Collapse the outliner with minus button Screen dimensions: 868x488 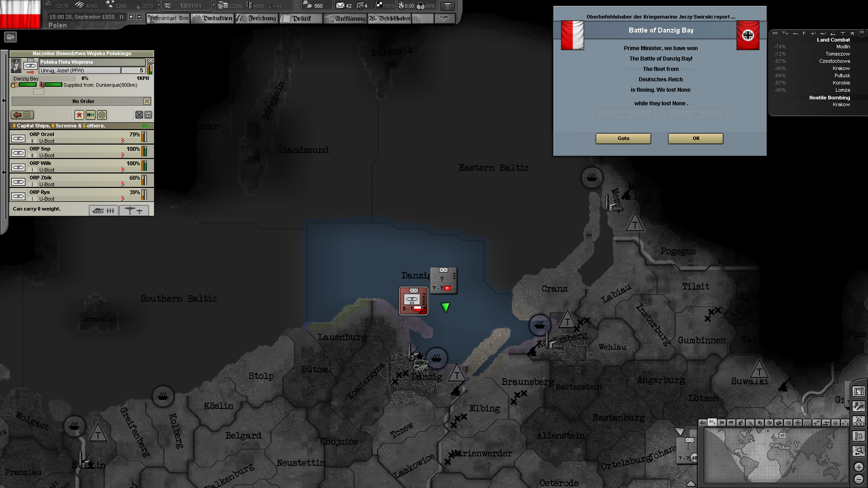[862, 33]
